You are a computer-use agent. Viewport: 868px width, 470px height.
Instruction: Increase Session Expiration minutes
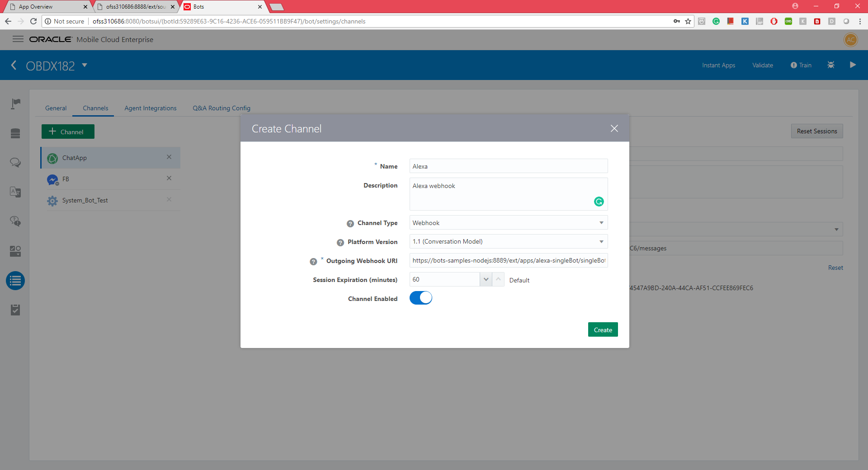(x=498, y=280)
